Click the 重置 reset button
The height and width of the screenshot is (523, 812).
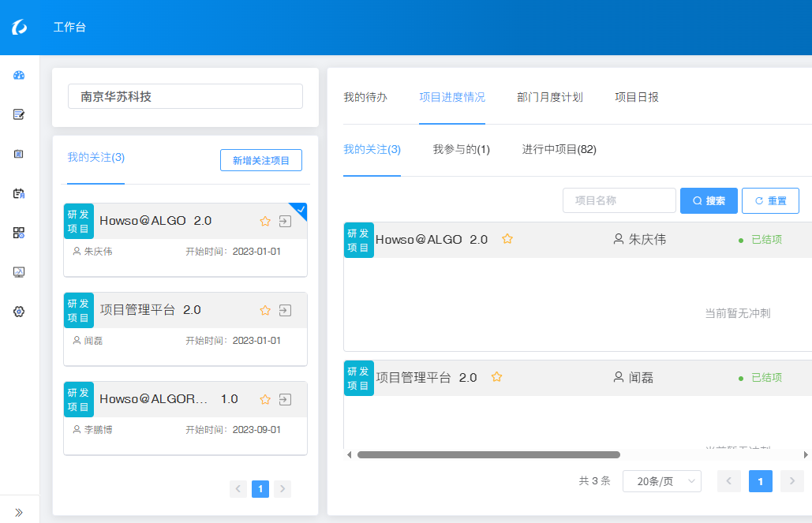click(770, 200)
